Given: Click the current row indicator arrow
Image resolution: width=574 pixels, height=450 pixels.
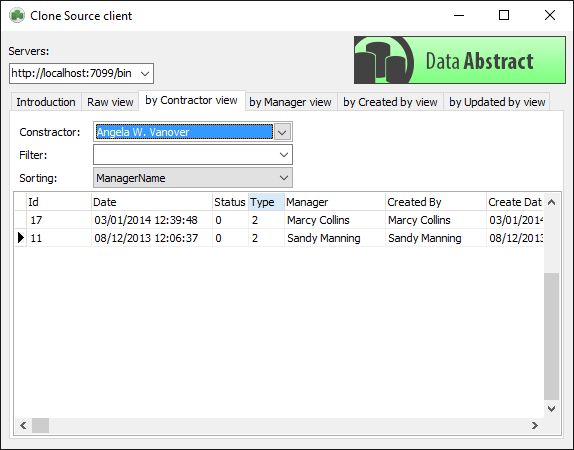Looking at the screenshot, I should point(21,238).
